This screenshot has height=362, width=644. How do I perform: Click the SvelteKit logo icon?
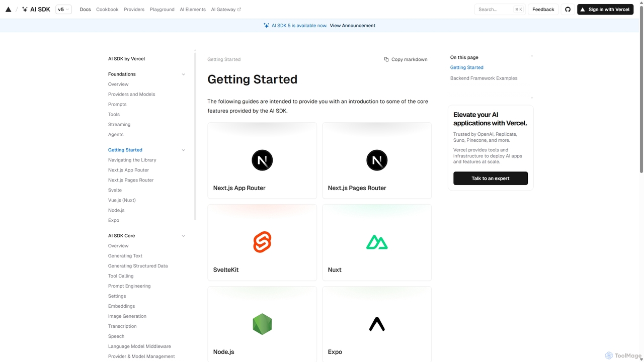[262, 242]
